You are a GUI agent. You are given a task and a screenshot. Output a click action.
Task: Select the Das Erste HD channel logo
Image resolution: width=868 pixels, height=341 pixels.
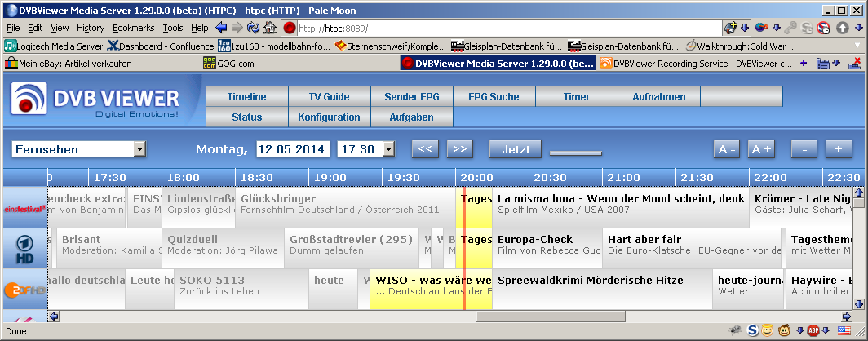25,249
